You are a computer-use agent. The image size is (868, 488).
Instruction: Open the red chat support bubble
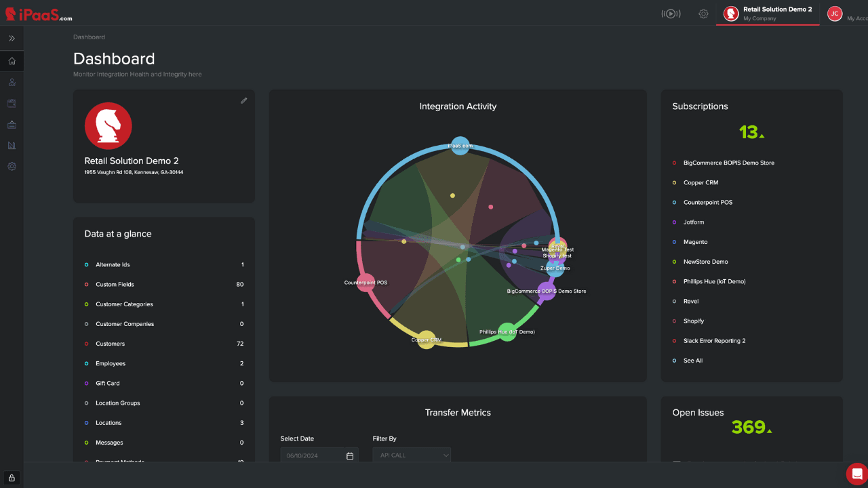[856, 473]
